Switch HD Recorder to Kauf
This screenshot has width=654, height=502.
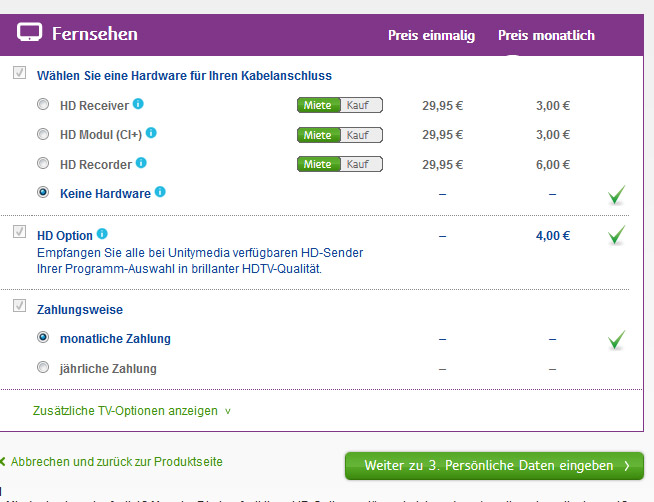click(x=361, y=164)
